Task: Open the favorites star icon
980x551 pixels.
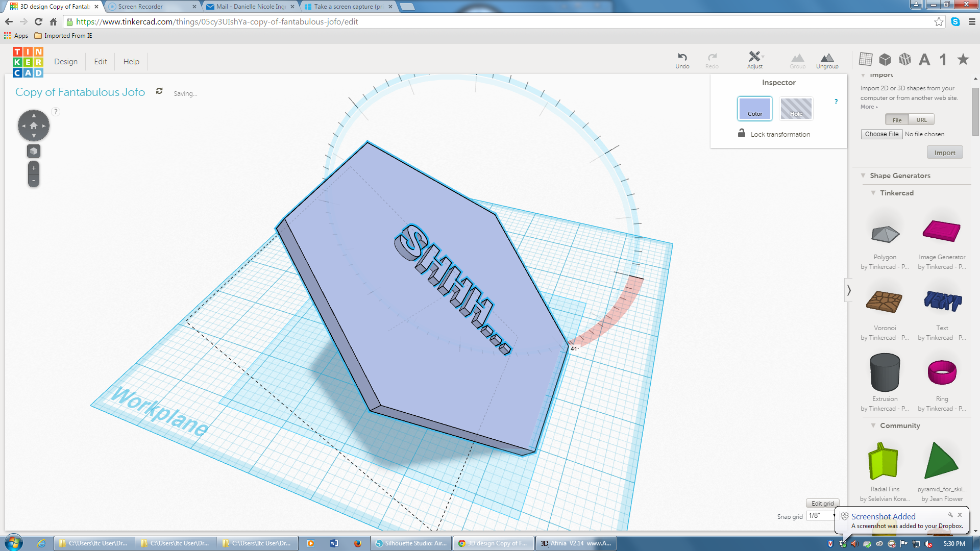Action: (963, 59)
